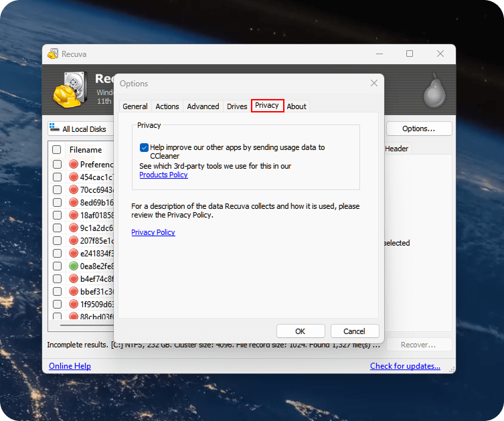Click the horizontal scrollbar under file list
Screen dimensions: 504x421
(87, 325)
